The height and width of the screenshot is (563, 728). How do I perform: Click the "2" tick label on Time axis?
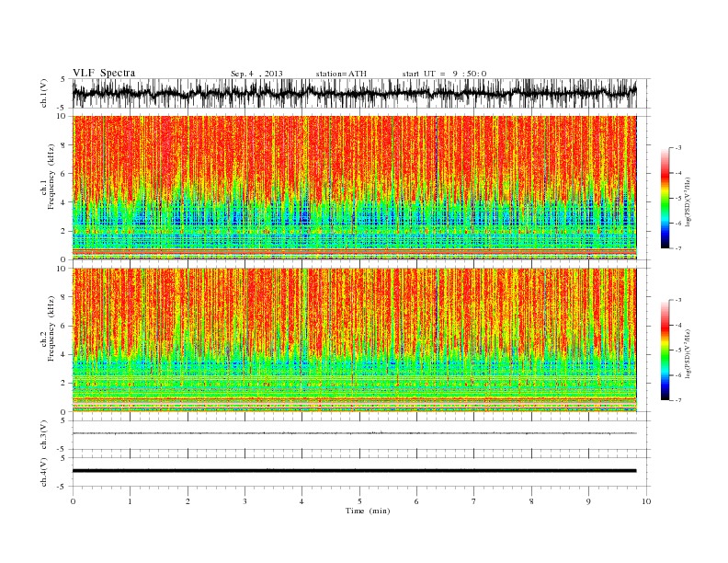(188, 501)
